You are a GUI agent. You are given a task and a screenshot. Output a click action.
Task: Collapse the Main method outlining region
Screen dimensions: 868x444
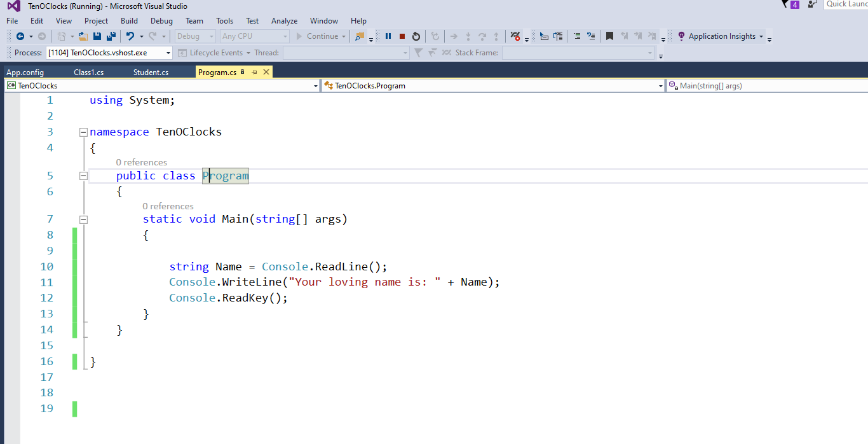[x=83, y=219]
